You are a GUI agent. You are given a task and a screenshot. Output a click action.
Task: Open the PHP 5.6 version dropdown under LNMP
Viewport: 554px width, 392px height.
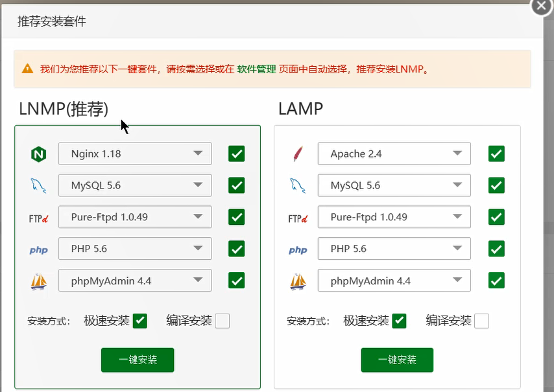click(x=134, y=249)
